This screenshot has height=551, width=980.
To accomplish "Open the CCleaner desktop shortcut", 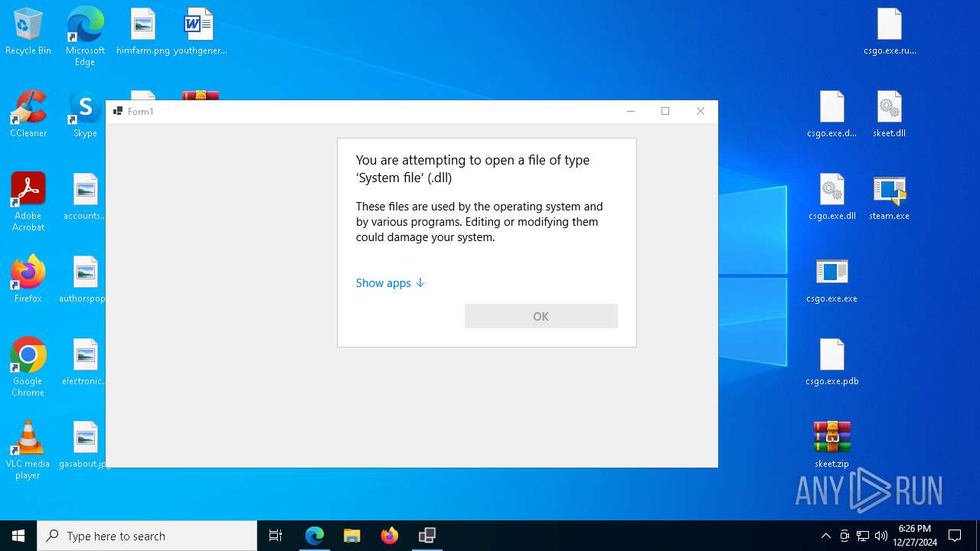I will (x=28, y=115).
